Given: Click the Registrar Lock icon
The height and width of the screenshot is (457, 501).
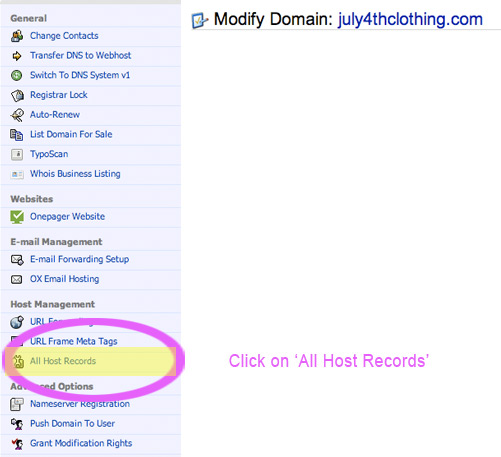Looking at the screenshot, I should point(17,95).
